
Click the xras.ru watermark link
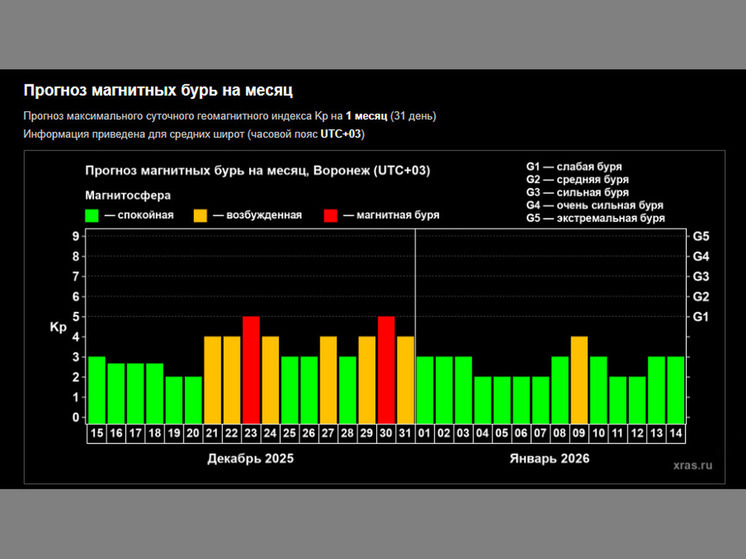[693, 464]
